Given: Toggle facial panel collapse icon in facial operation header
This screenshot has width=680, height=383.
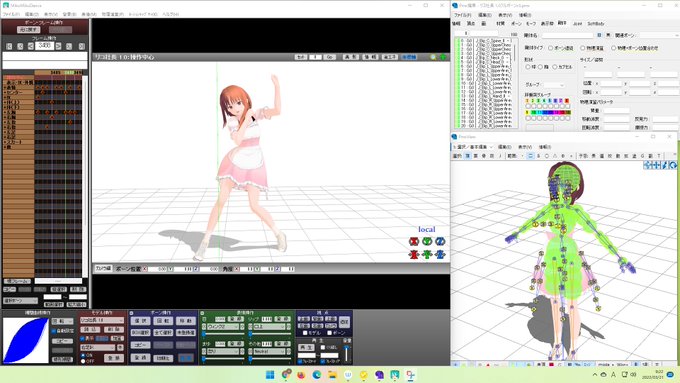Looking at the screenshot, I should click(x=202, y=313).
